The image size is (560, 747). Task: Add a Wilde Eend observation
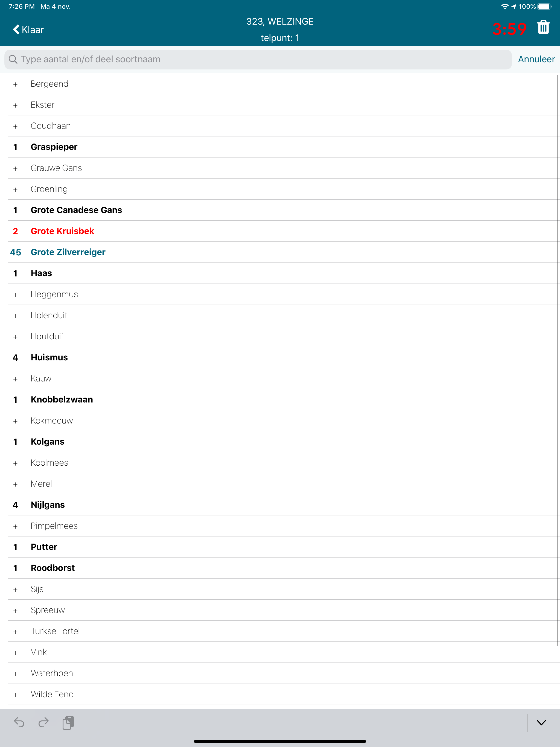tap(15, 695)
